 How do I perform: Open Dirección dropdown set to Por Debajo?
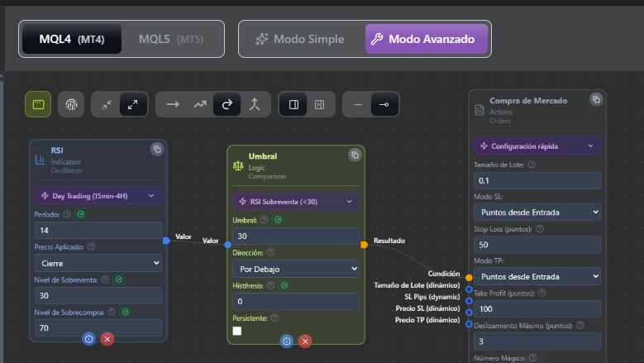tap(295, 269)
